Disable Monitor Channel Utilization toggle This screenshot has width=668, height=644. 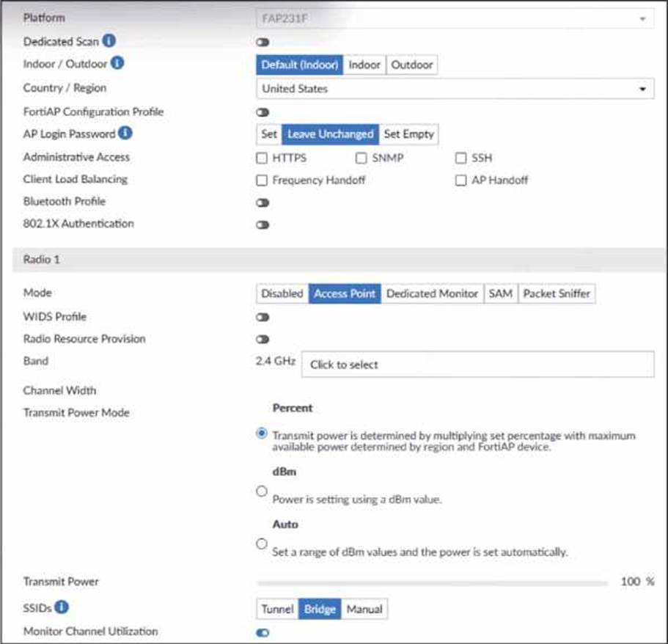tap(263, 632)
